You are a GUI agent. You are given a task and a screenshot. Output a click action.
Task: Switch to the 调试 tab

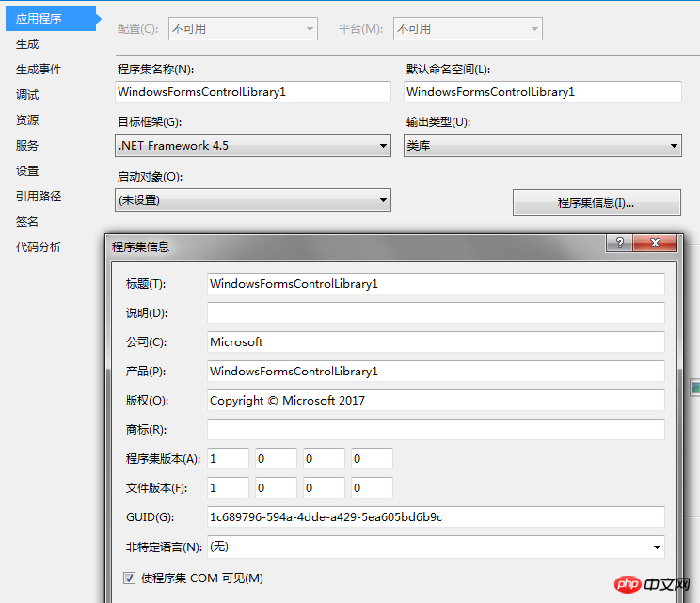(27, 95)
